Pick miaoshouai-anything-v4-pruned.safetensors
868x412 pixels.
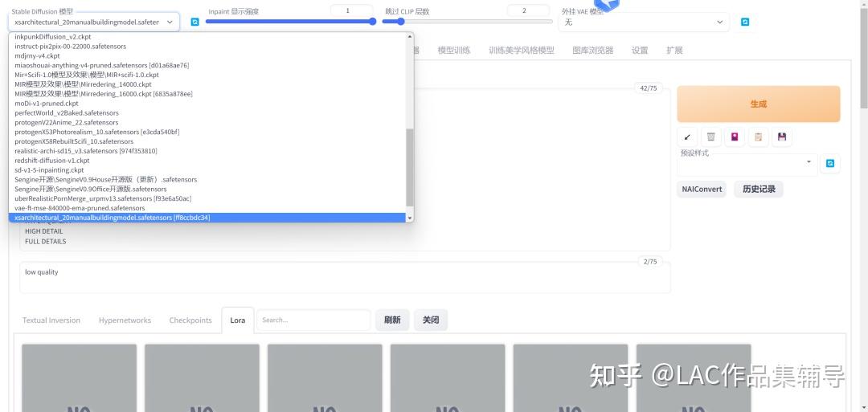coord(207,65)
